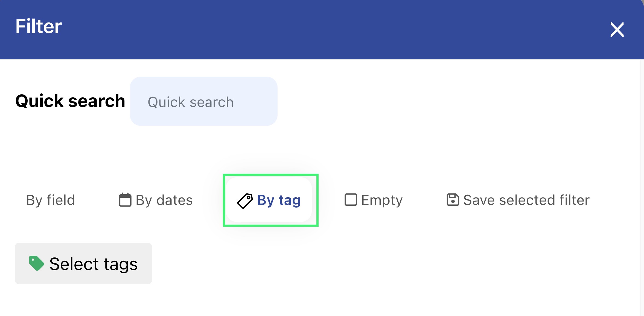Viewport: 644px width, 316px height.
Task: Open the Select tags picker
Action: coord(83,263)
